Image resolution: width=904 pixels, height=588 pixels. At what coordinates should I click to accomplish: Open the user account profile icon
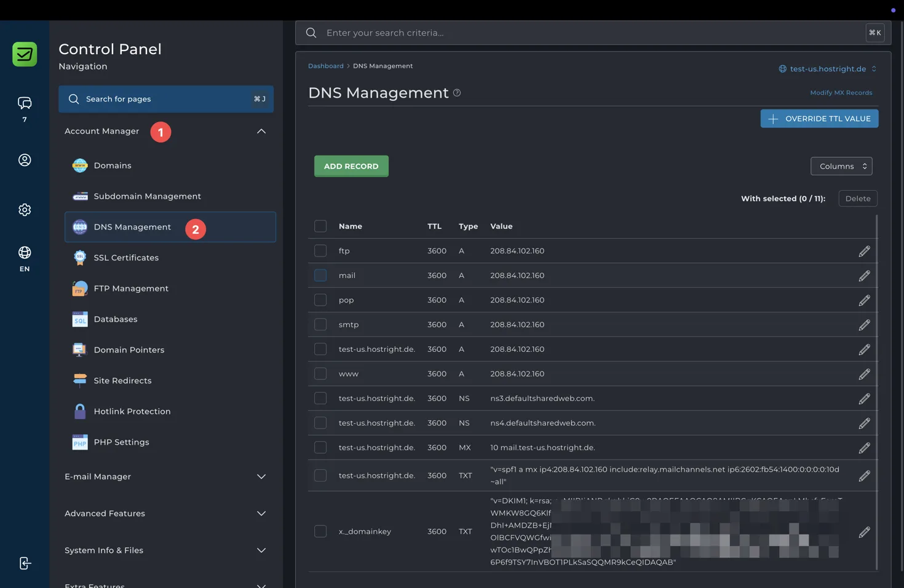point(25,160)
